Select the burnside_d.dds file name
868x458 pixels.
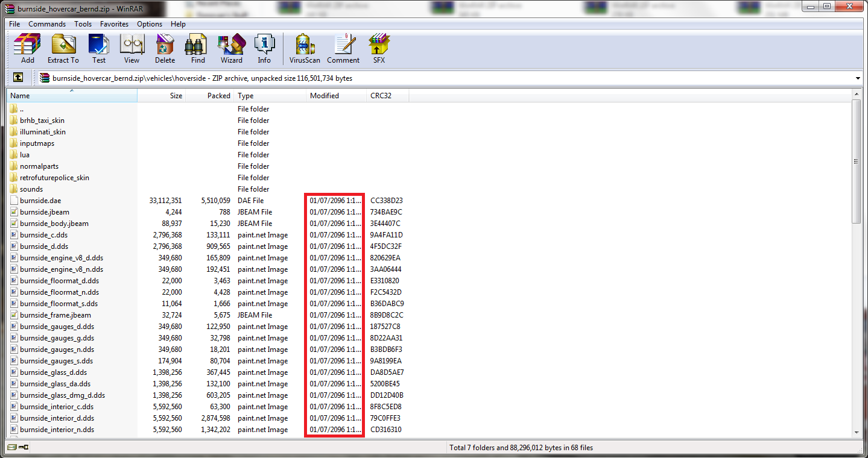[x=44, y=246]
